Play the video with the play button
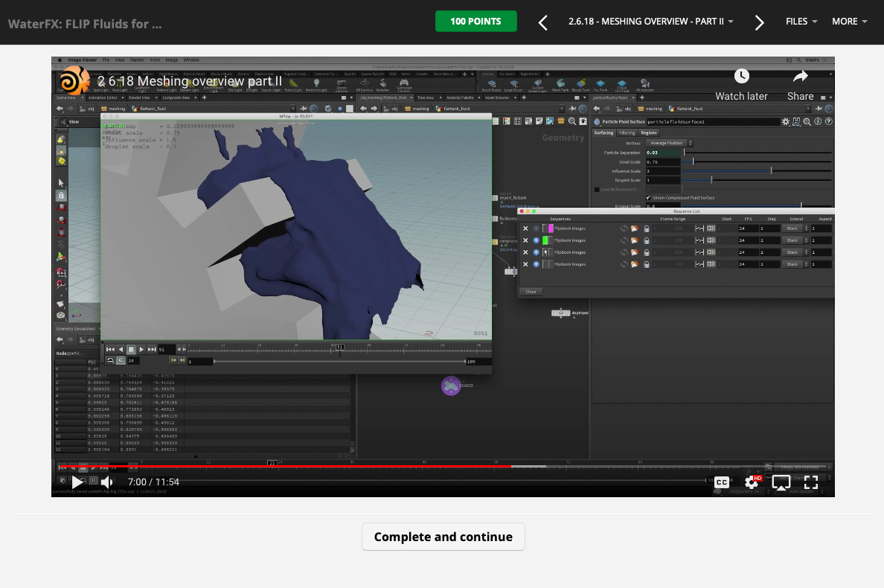Image resolution: width=884 pixels, height=588 pixels. [77, 482]
